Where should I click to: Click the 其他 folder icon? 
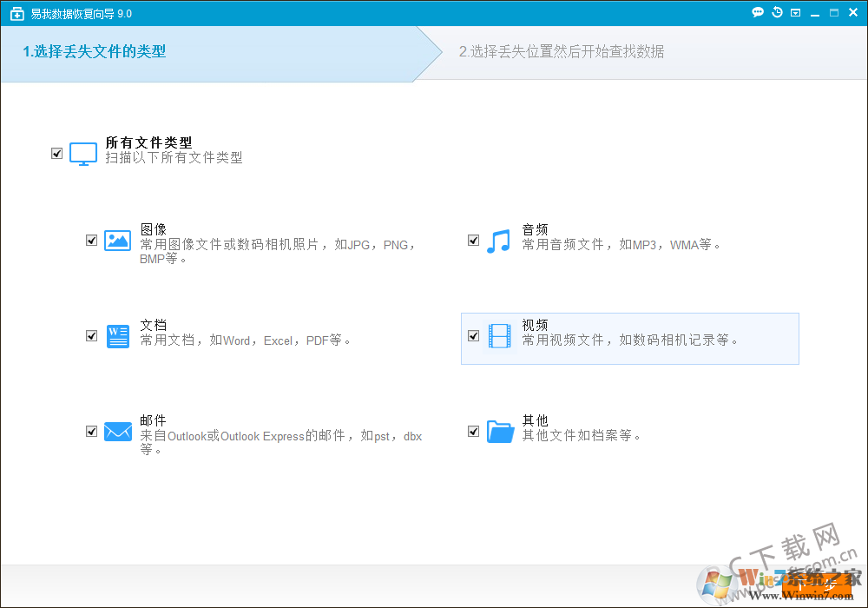coord(500,432)
